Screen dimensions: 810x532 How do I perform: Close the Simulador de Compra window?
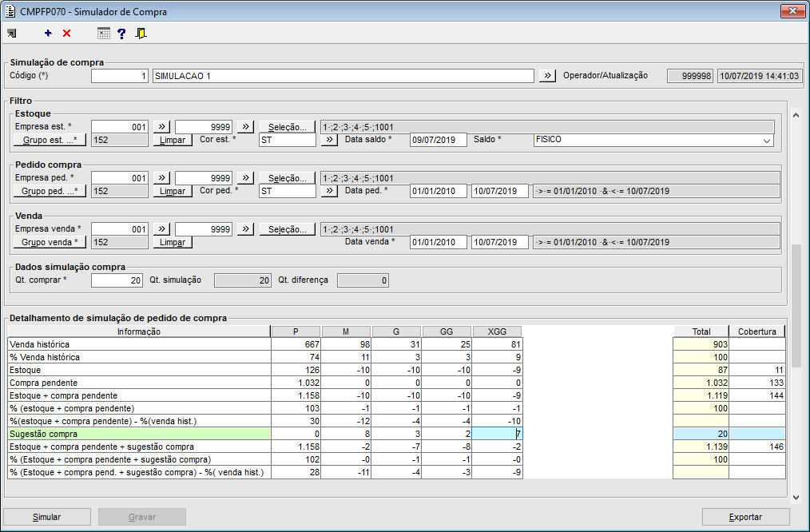(792, 11)
